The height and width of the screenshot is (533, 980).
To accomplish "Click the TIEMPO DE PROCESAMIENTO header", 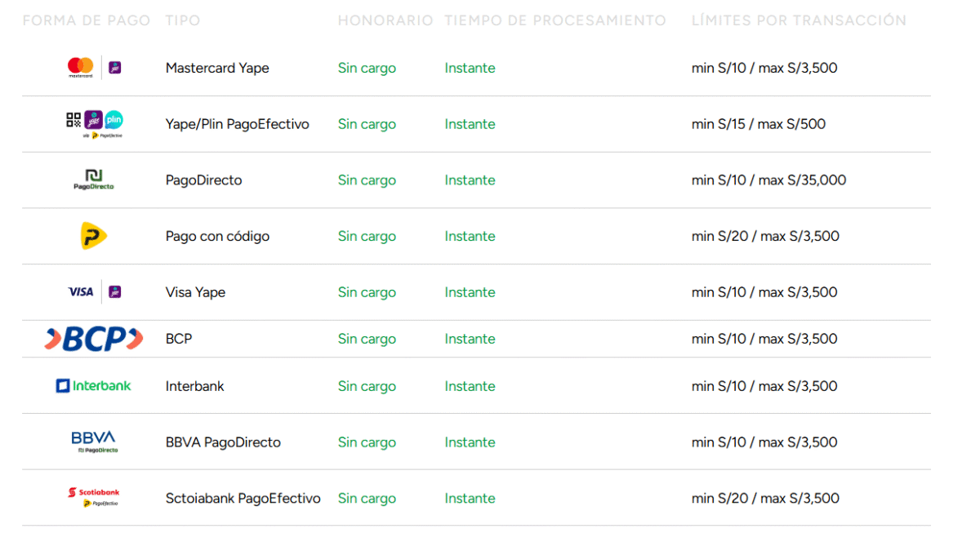I will pos(555,20).
